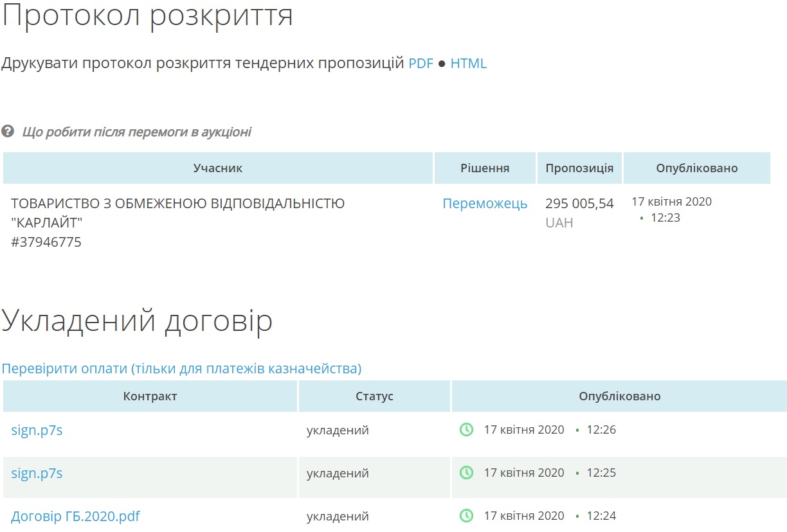Click the clock icon in the 12:26 row
Image resolution: width=787 pixels, height=532 pixels.
(x=466, y=429)
